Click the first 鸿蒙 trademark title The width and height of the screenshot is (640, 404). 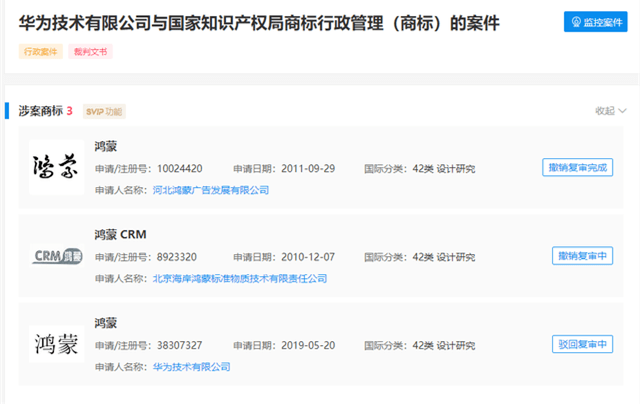coord(106,146)
